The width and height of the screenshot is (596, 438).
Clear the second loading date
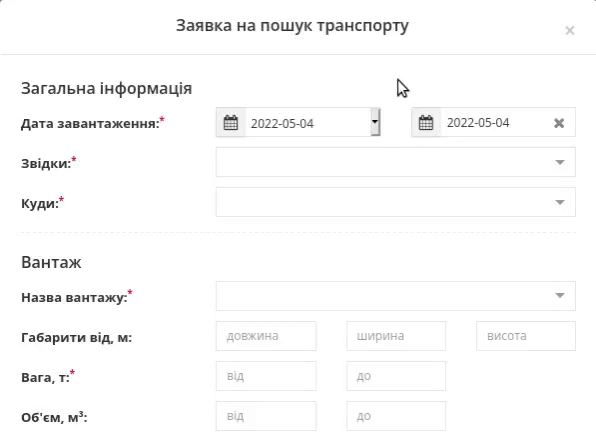[x=559, y=123]
